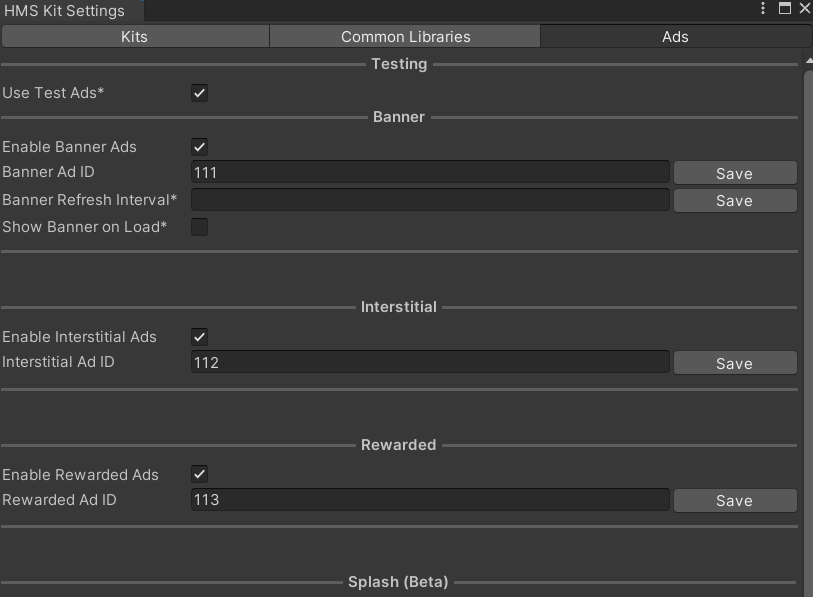Select the Interstitial Ad ID text box
This screenshot has width=813, height=597.
tap(430, 361)
